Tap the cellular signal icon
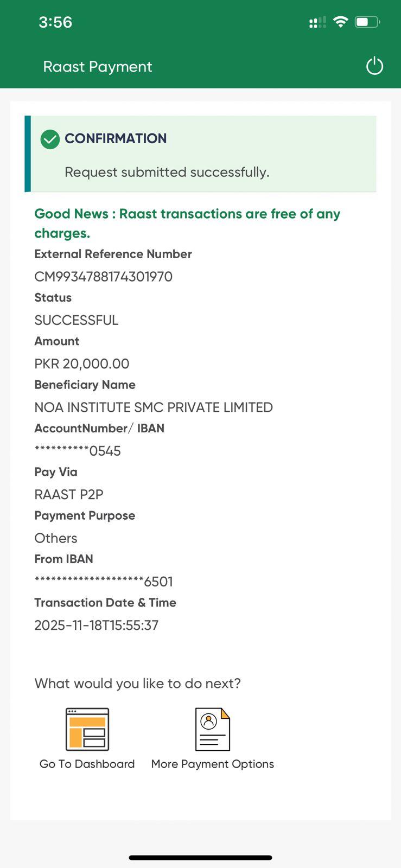The image size is (401, 868). (317, 22)
